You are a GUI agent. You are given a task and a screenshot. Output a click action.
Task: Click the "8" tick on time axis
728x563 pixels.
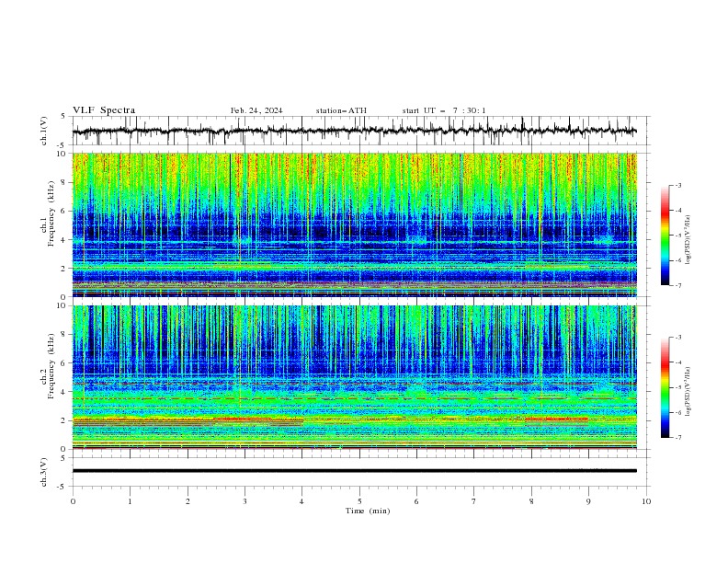[531, 501]
